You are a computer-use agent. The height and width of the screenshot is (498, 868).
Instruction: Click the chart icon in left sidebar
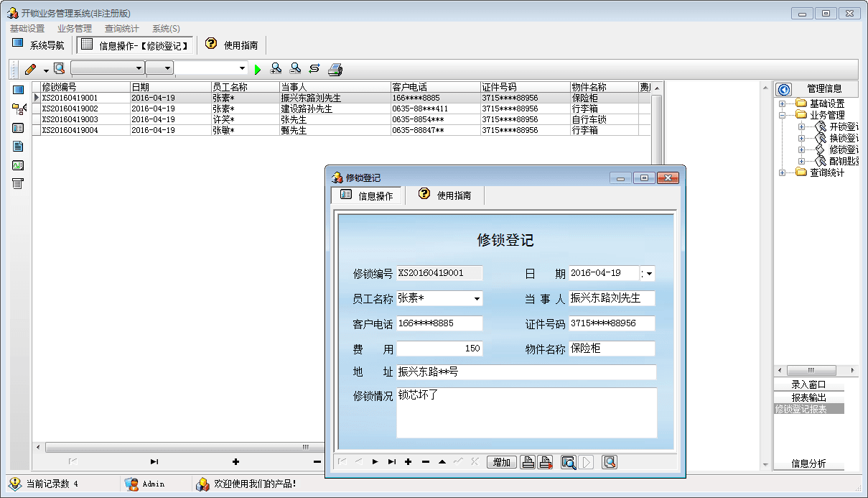[18, 165]
